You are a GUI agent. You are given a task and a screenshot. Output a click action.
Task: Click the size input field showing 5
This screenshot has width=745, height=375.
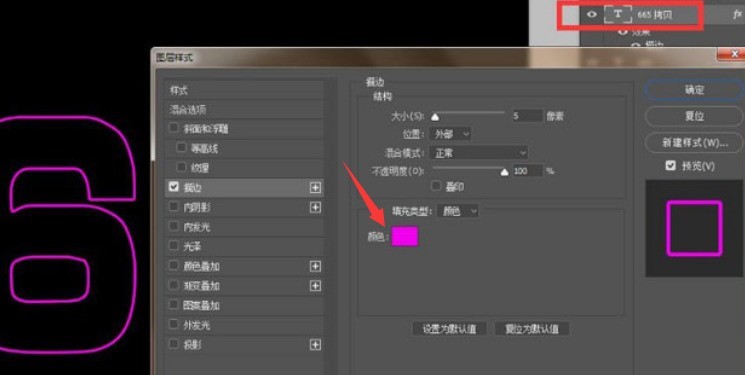tap(527, 116)
